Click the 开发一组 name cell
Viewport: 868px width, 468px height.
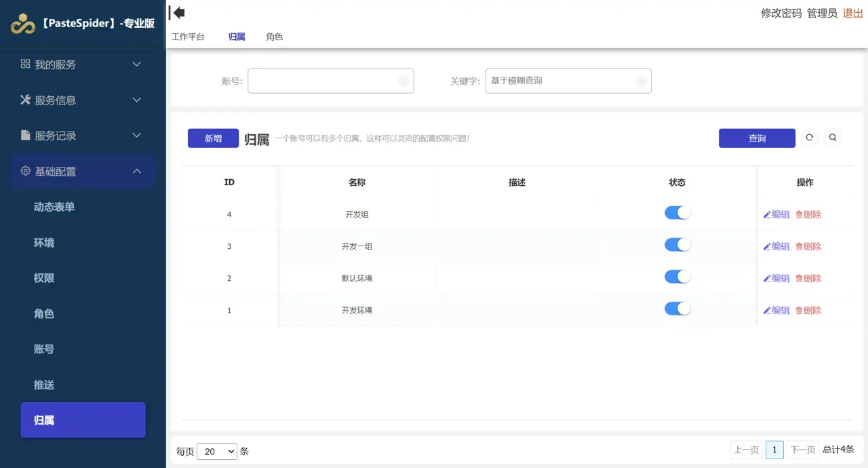click(x=357, y=246)
